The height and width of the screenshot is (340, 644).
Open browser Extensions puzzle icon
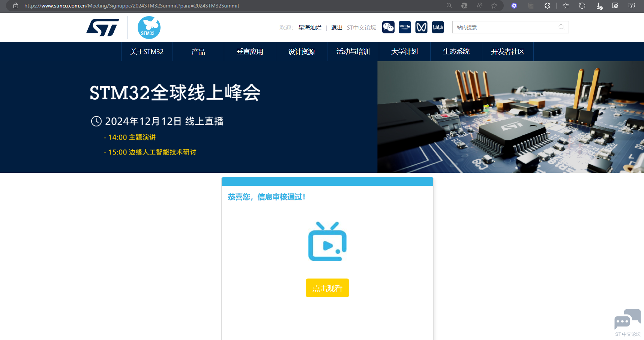(547, 6)
